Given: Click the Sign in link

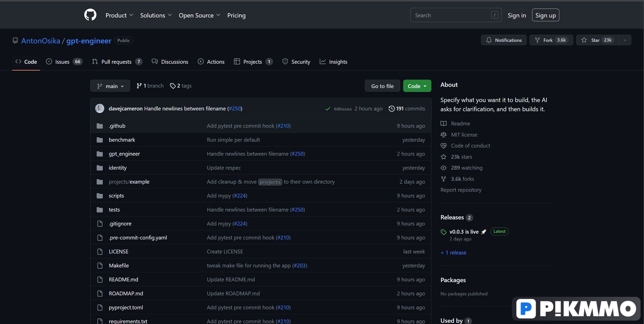Looking at the screenshot, I should point(517,15).
